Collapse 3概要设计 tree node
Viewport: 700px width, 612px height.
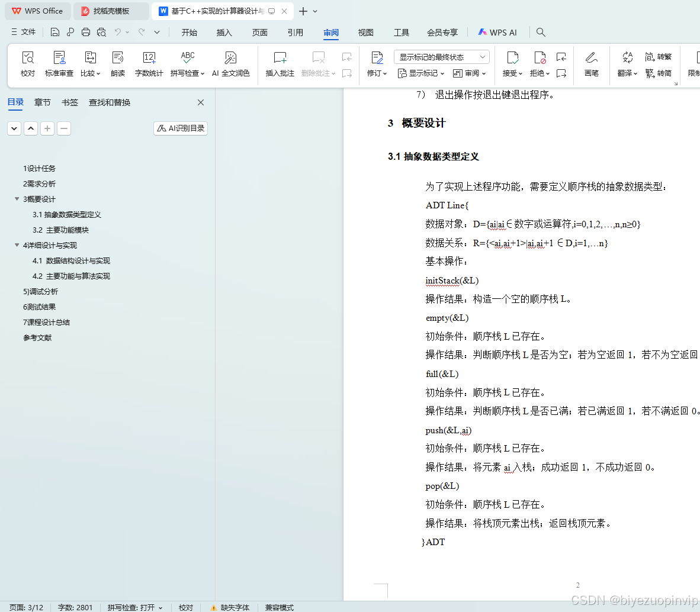(x=17, y=199)
